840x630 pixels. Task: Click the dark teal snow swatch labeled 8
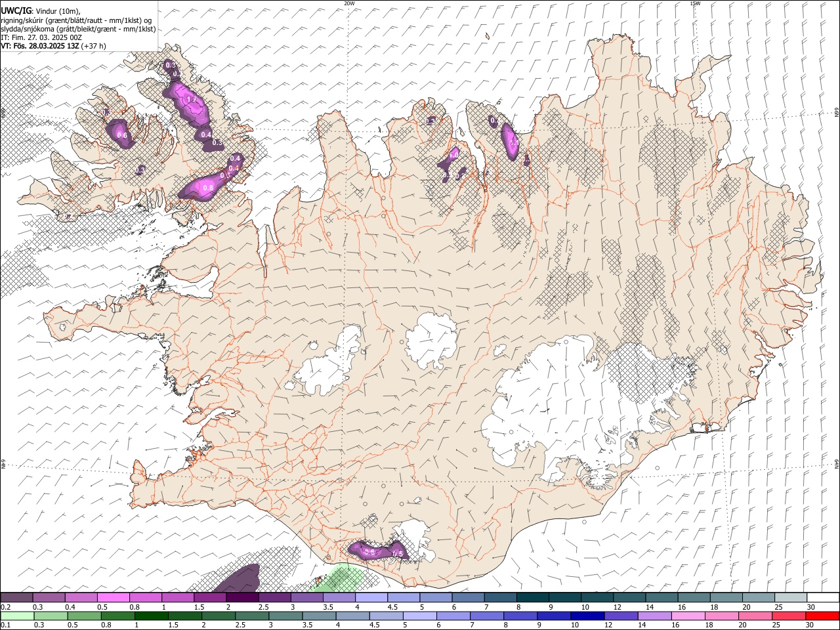(x=532, y=598)
